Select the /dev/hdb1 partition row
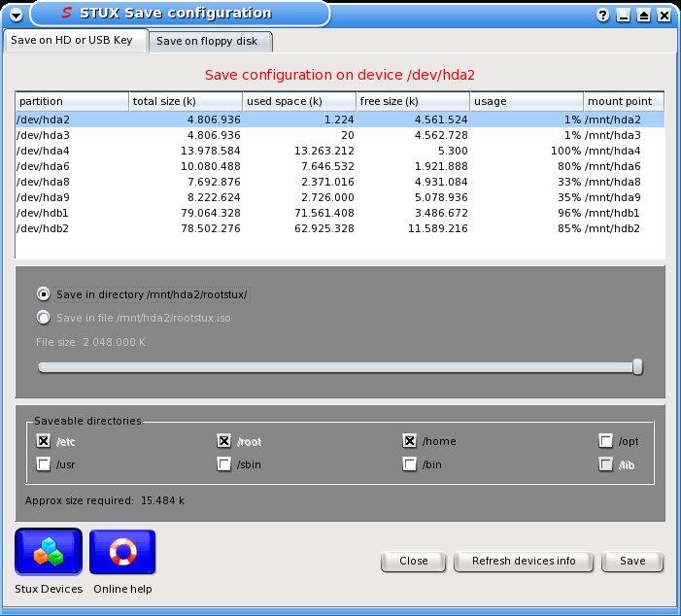This screenshot has height=616, width=681. [340, 213]
